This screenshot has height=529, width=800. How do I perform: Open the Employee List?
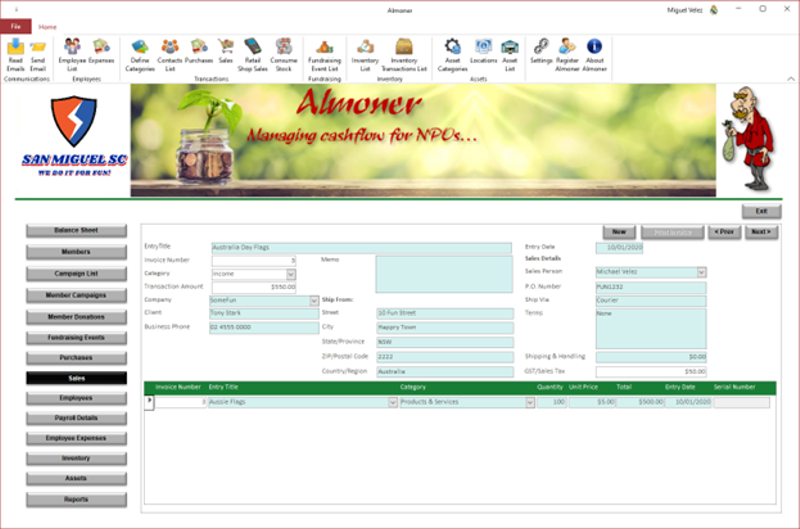pos(72,55)
